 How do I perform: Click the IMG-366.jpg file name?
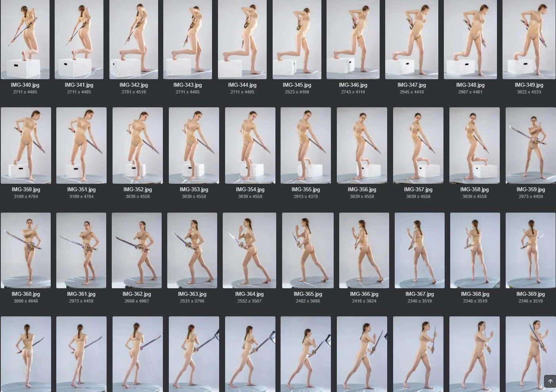tap(364, 294)
